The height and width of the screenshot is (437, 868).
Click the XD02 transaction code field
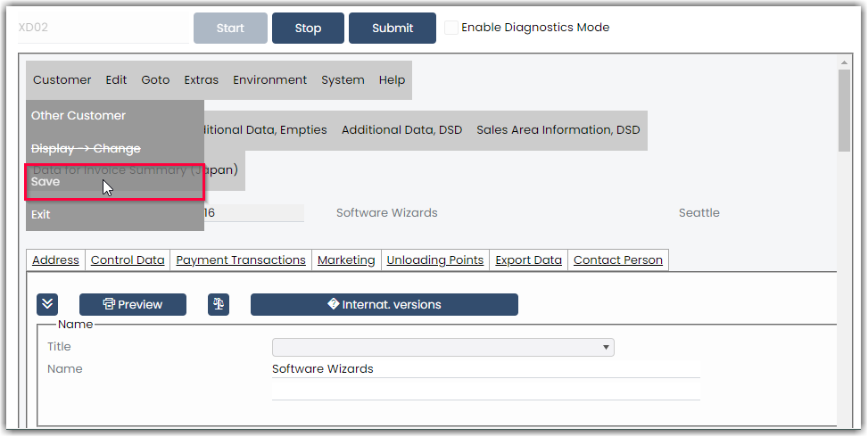coord(103,28)
